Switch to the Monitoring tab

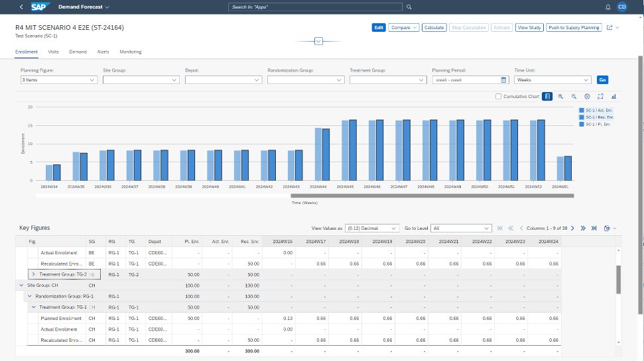(x=130, y=52)
